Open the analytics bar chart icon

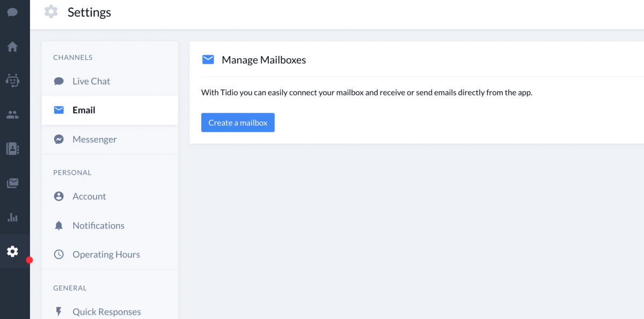[12, 217]
